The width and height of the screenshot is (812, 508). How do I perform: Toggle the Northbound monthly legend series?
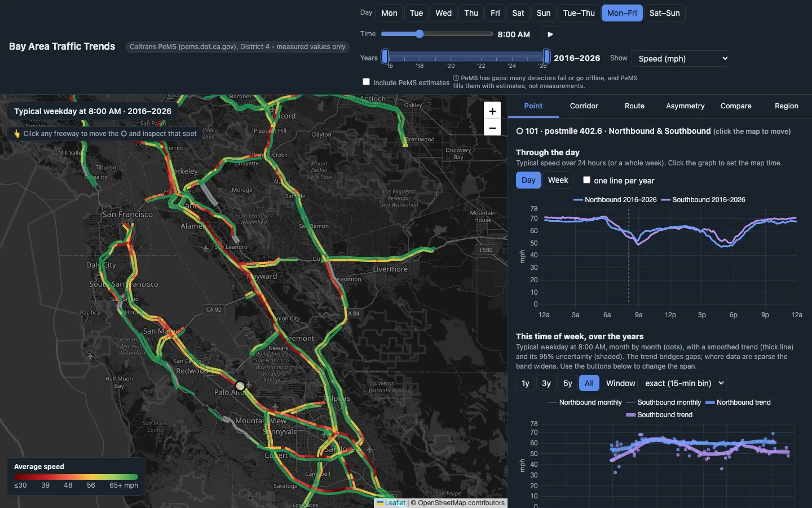pyautogui.click(x=585, y=402)
